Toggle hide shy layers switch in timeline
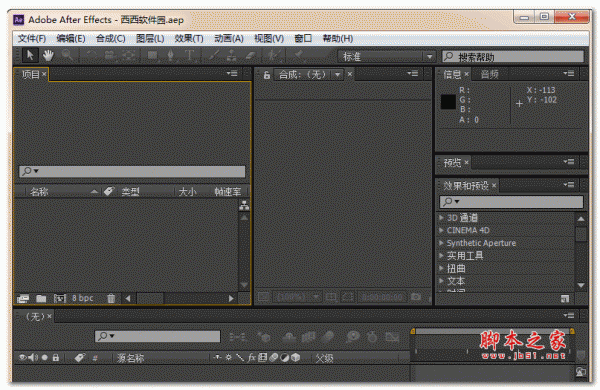This screenshot has height=390, width=600. pyautogui.click(x=289, y=337)
